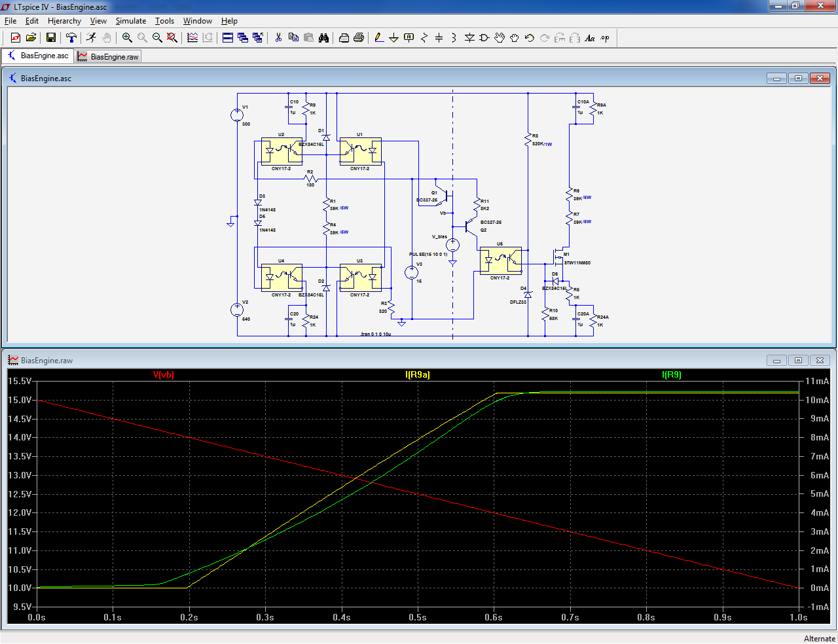Add a SPICE directive with the .op icon
Screen dimensions: 838x644
[x=605, y=38]
